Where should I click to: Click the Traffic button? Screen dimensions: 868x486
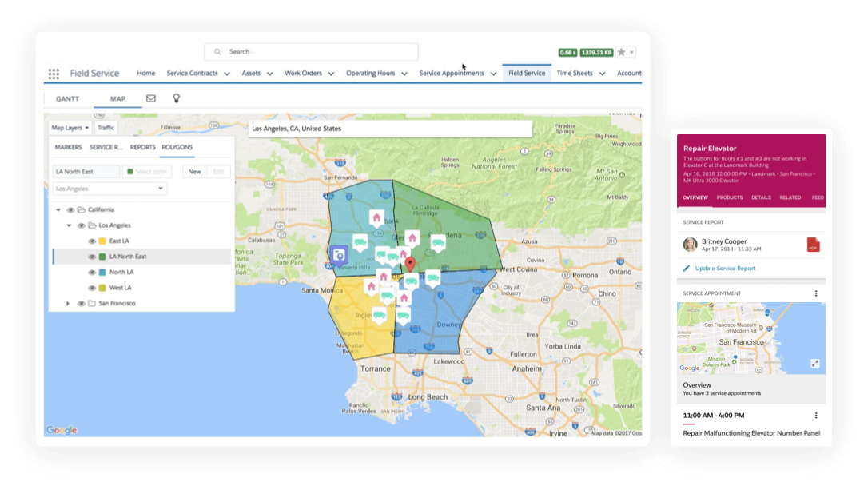(106, 128)
